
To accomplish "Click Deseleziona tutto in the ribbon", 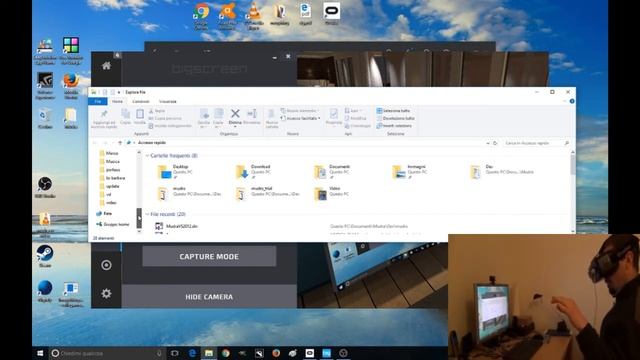I will (396, 118).
